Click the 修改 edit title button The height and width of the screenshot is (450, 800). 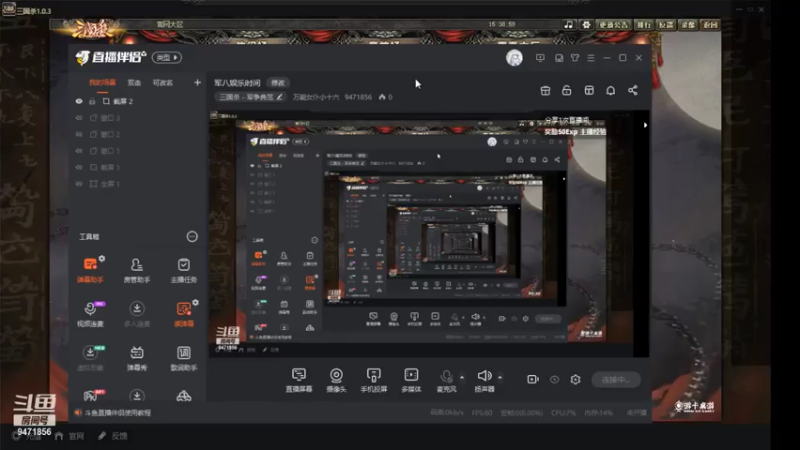(278, 83)
